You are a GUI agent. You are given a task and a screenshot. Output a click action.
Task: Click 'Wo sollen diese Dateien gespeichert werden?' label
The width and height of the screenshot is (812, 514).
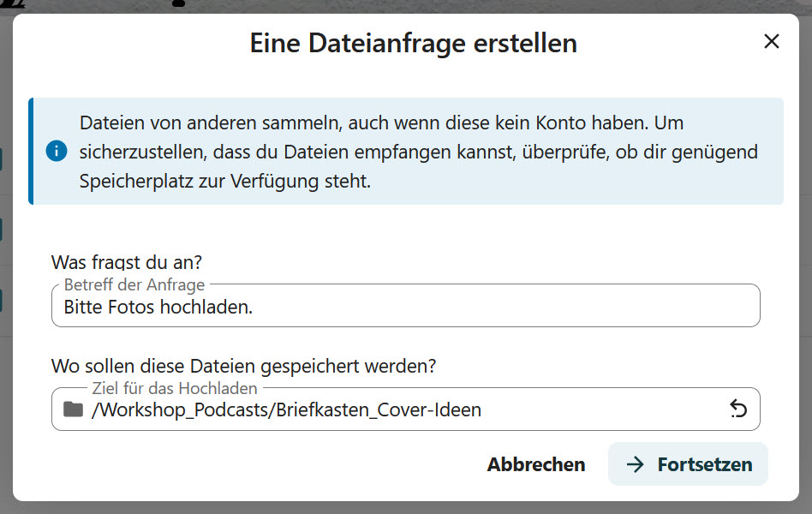pyautogui.click(x=243, y=366)
